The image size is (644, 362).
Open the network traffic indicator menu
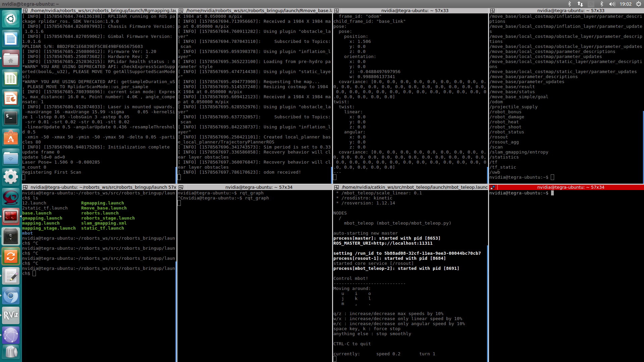pyautogui.click(x=580, y=4)
